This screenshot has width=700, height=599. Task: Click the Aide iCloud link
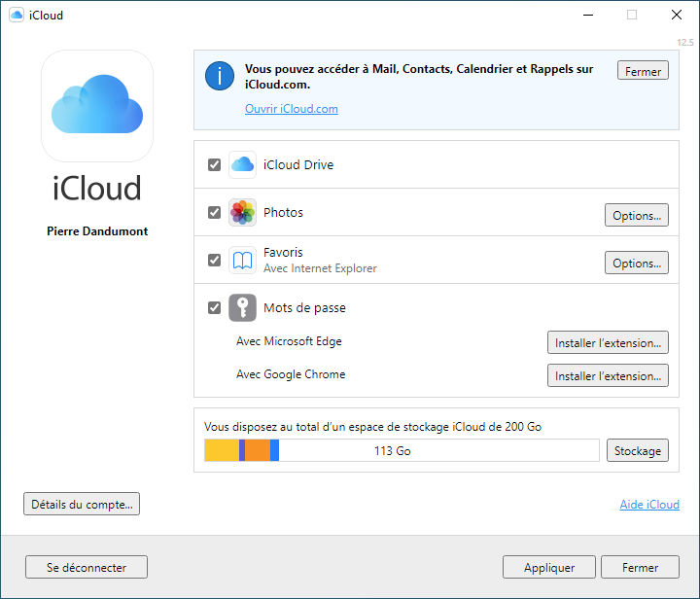coord(649,505)
